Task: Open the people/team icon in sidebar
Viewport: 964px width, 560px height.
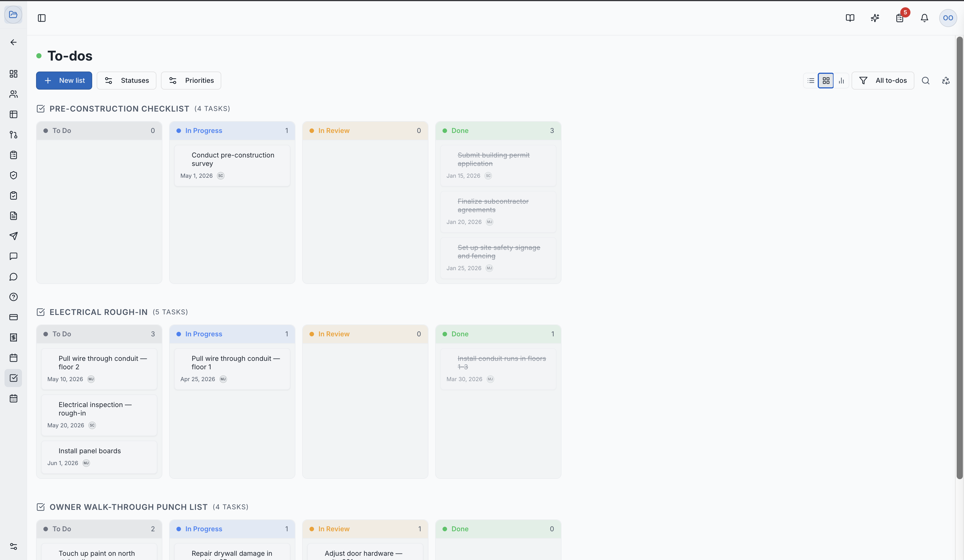Action: 14,94
